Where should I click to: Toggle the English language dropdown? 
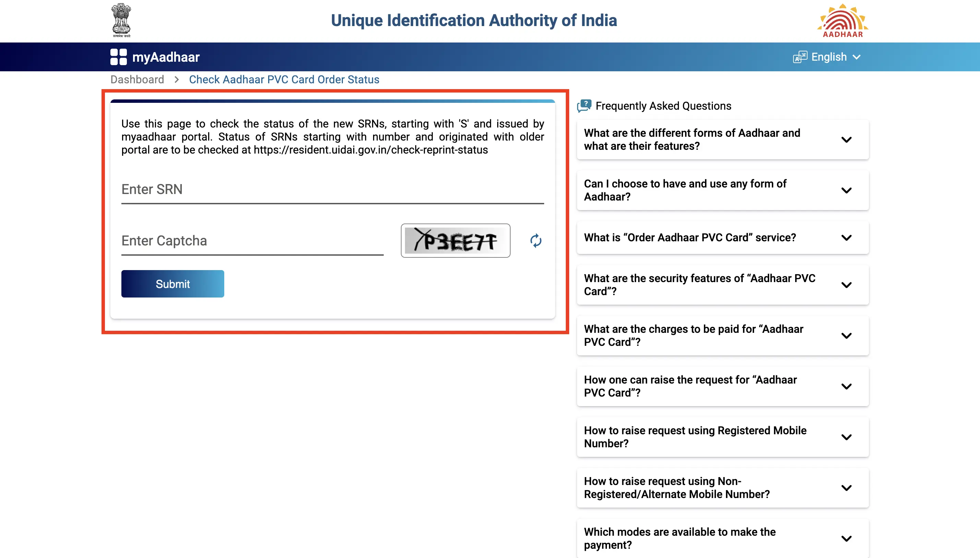[x=830, y=57]
